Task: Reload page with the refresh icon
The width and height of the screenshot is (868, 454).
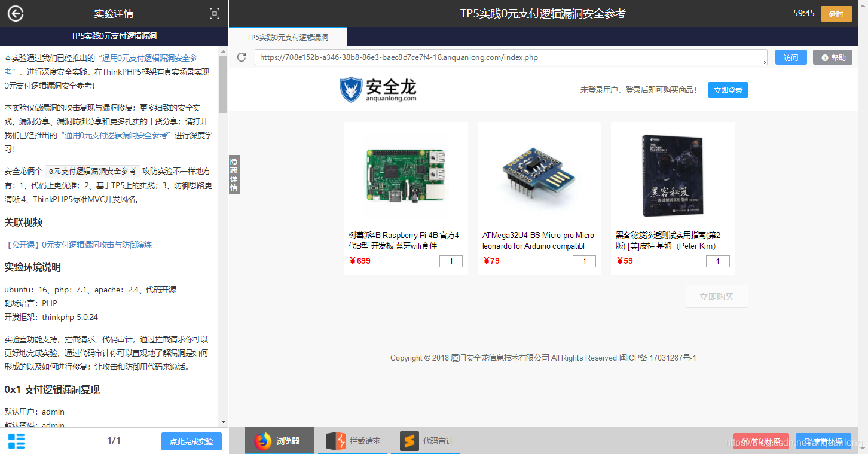Action: pyautogui.click(x=242, y=57)
